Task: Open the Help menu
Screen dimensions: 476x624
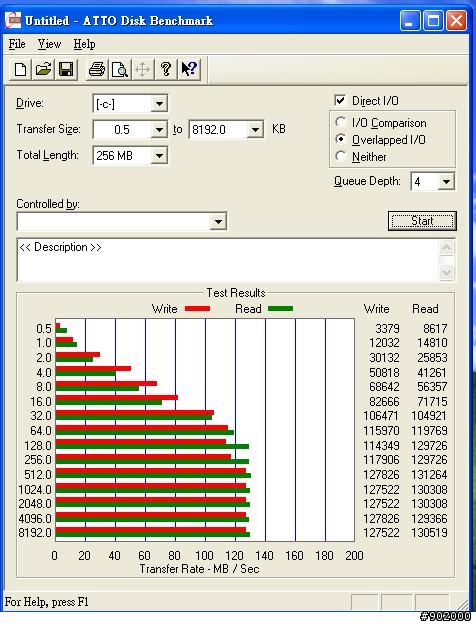Action: point(84,44)
